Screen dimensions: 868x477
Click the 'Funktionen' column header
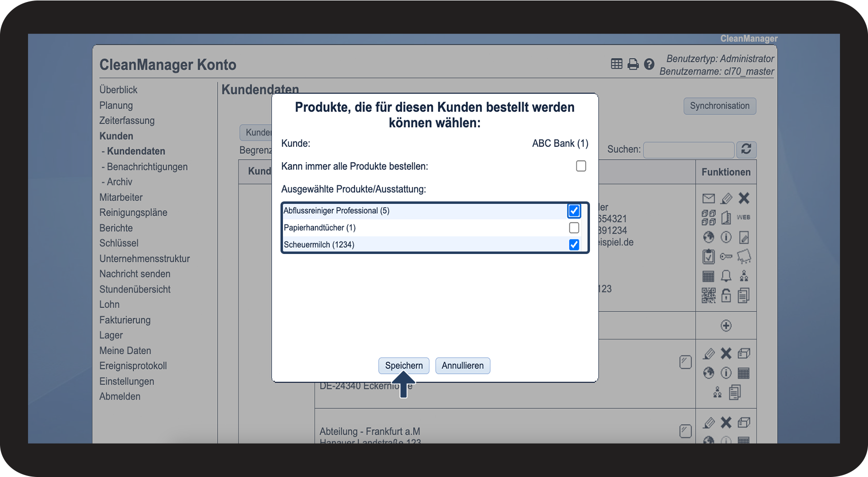(x=726, y=172)
